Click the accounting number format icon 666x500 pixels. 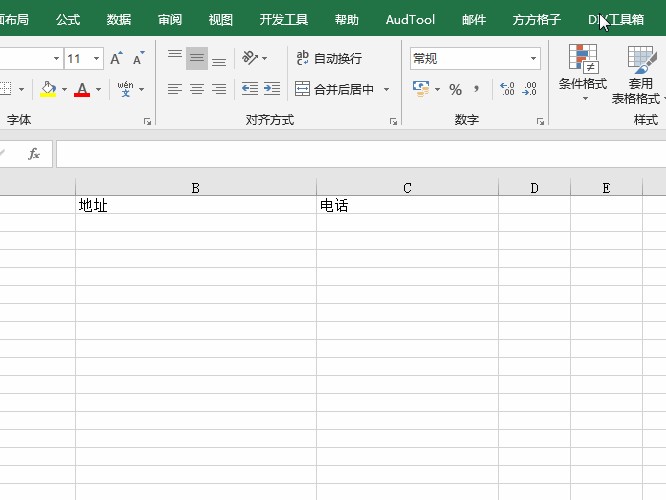(421, 89)
